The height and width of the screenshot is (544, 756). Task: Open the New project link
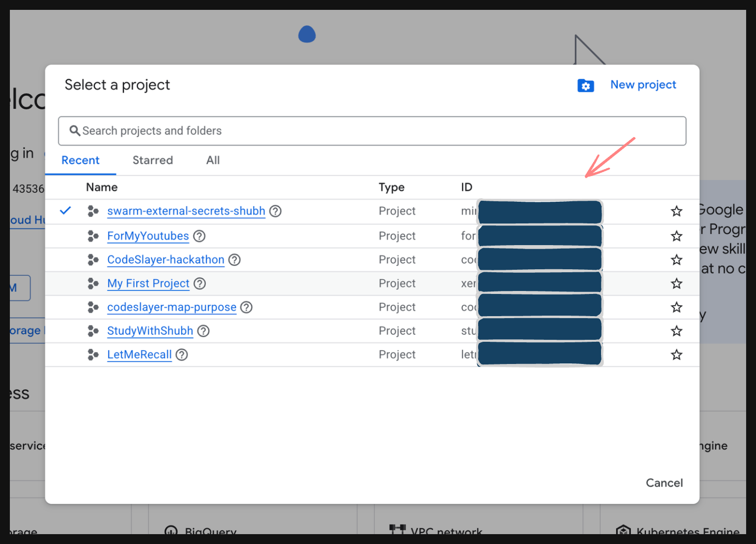click(x=643, y=85)
